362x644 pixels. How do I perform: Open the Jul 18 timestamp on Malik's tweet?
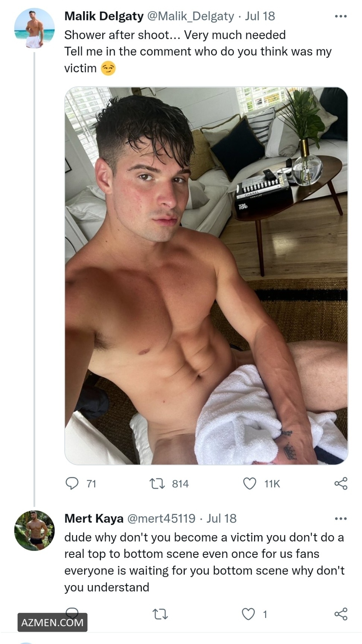tap(260, 16)
